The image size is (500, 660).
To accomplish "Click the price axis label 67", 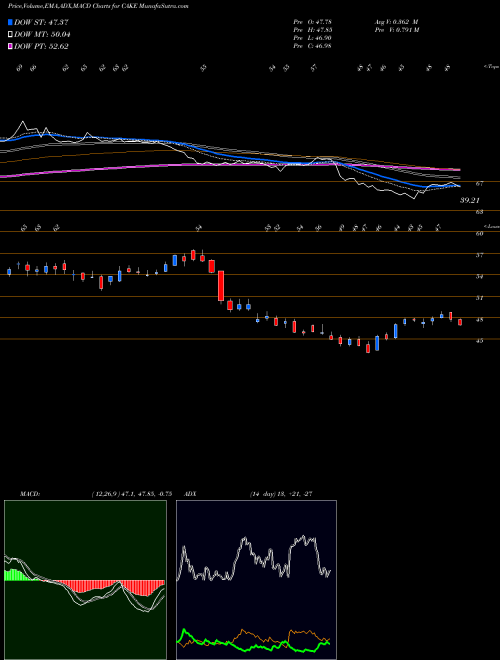I will [479, 183].
